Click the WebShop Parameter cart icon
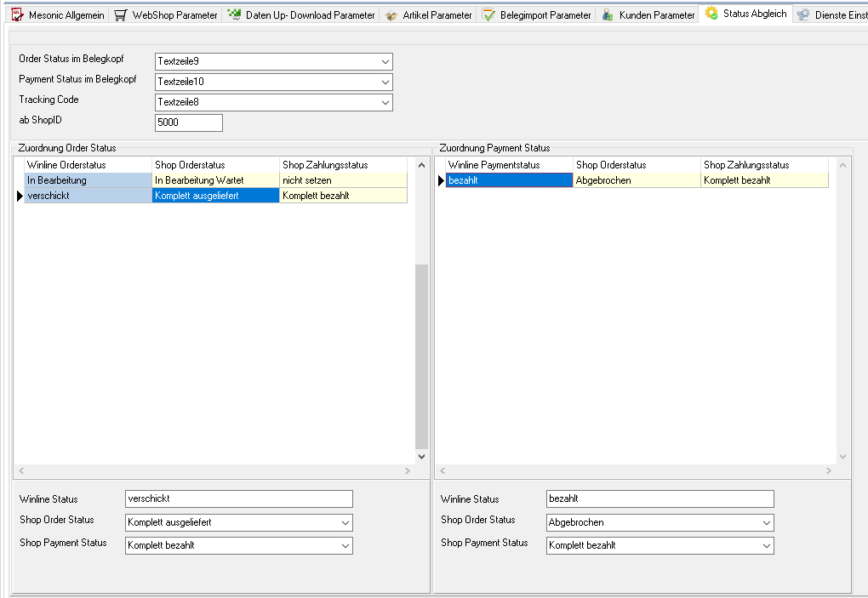This screenshot has height=598, width=868. (121, 15)
